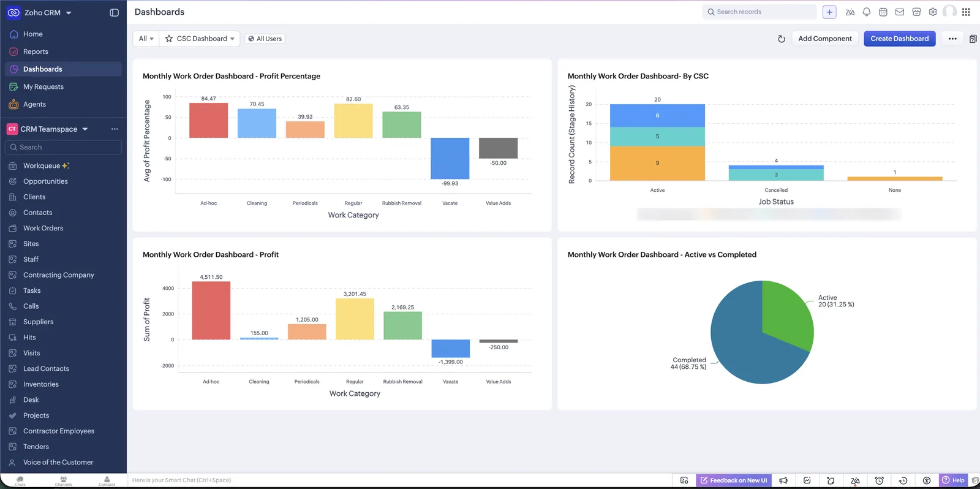Open the mail envelope icon
Image resolution: width=980 pixels, height=489 pixels.
click(900, 12)
